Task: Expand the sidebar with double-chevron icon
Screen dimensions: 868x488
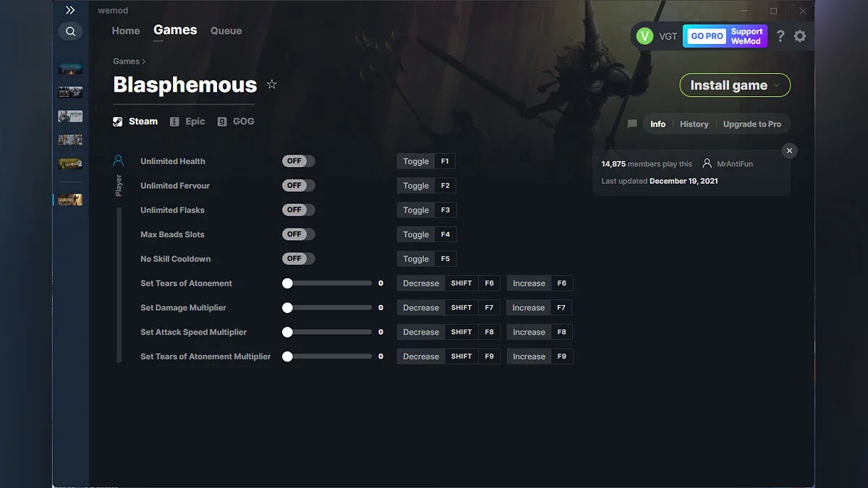Action: pyautogui.click(x=70, y=10)
